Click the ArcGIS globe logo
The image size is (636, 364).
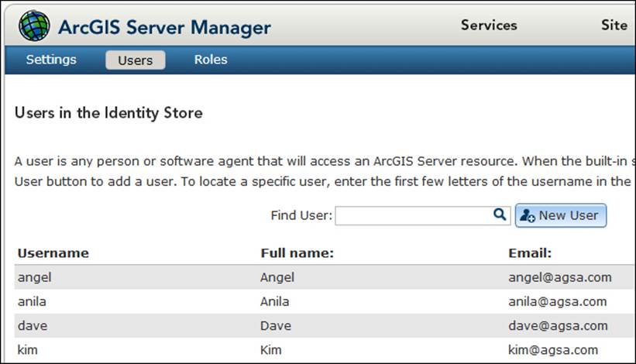[x=34, y=26]
